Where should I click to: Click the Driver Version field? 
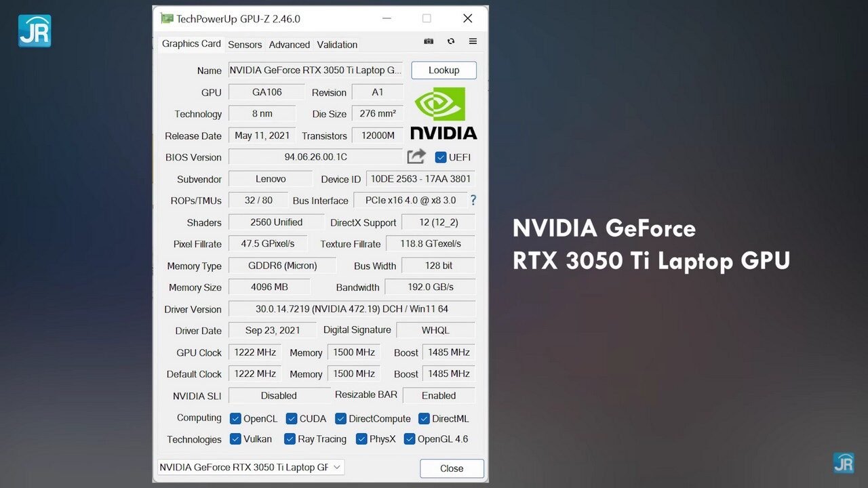352,309
